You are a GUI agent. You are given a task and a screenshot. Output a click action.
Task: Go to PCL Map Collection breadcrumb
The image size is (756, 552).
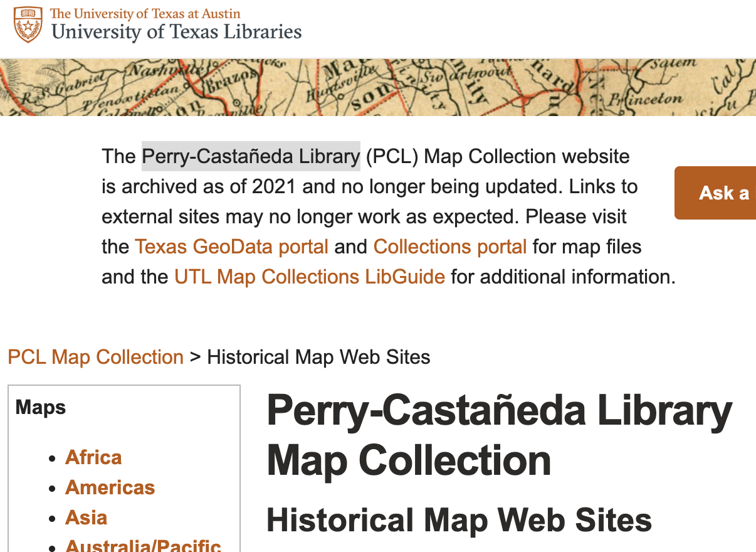coord(96,357)
